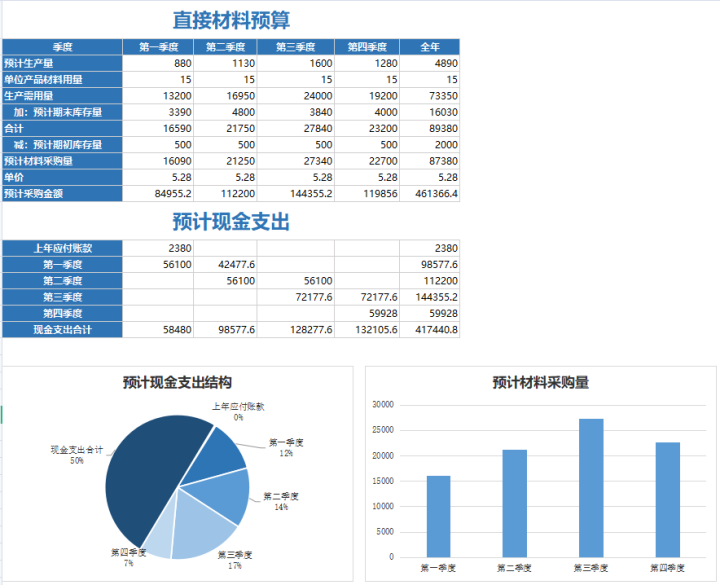The width and height of the screenshot is (720, 585).
Task: Select the 预计现金支出结构 chart title
Action: [x=177, y=382]
